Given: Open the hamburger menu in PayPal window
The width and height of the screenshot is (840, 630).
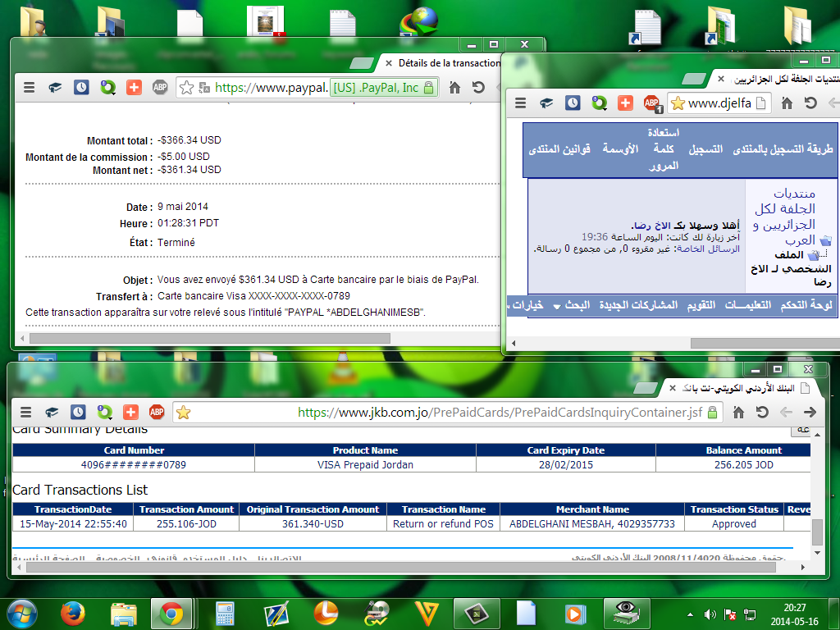Looking at the screenshot, I should click(29, 87).
